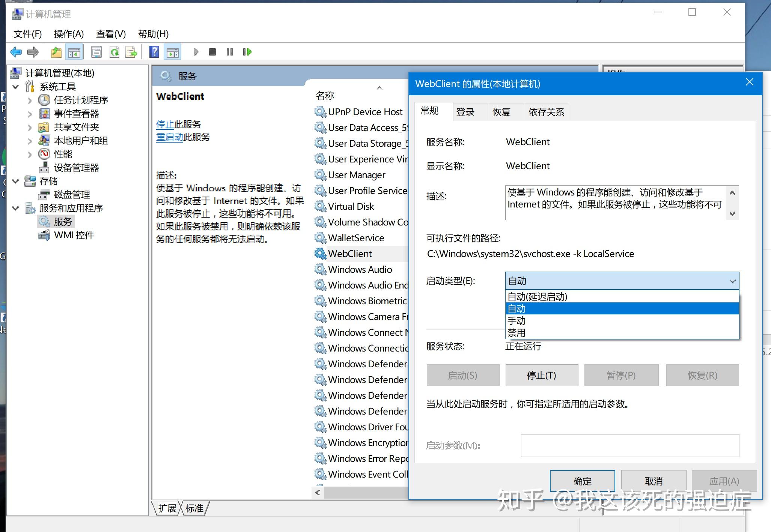Click the Restart Service toolbar icon
This screenshot has height=532, width=771.
tap(247, 52)
